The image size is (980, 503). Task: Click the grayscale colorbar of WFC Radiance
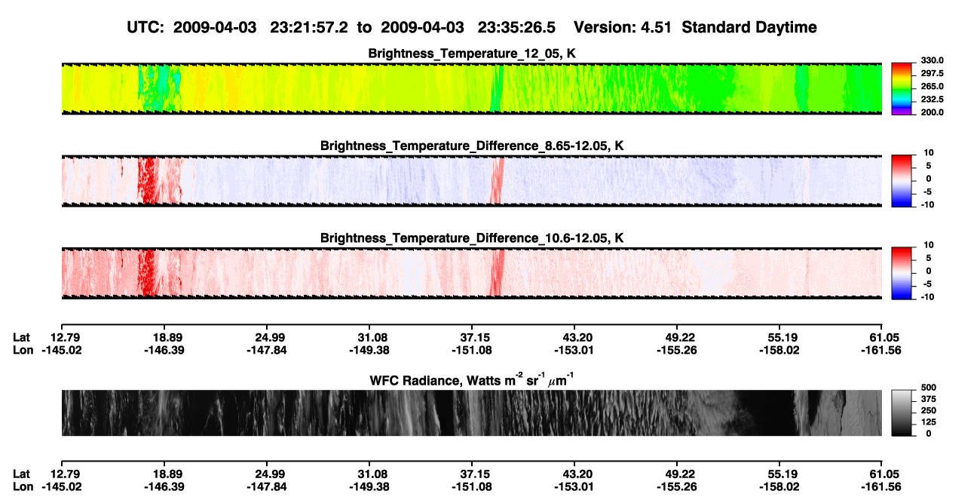(x=902, y=413)
